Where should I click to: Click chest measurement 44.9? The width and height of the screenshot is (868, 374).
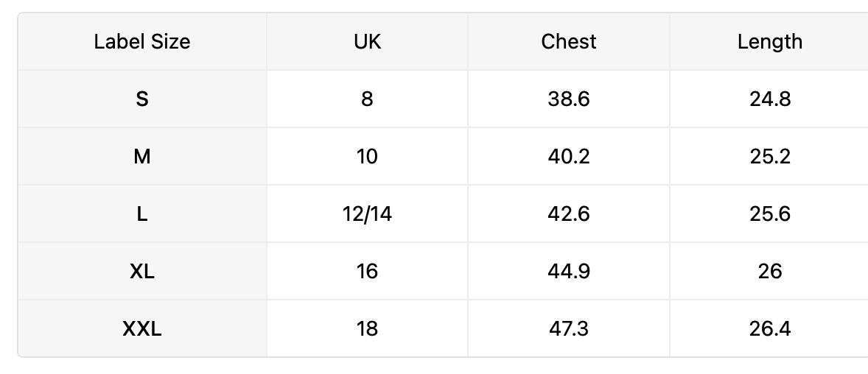[569, 272]
